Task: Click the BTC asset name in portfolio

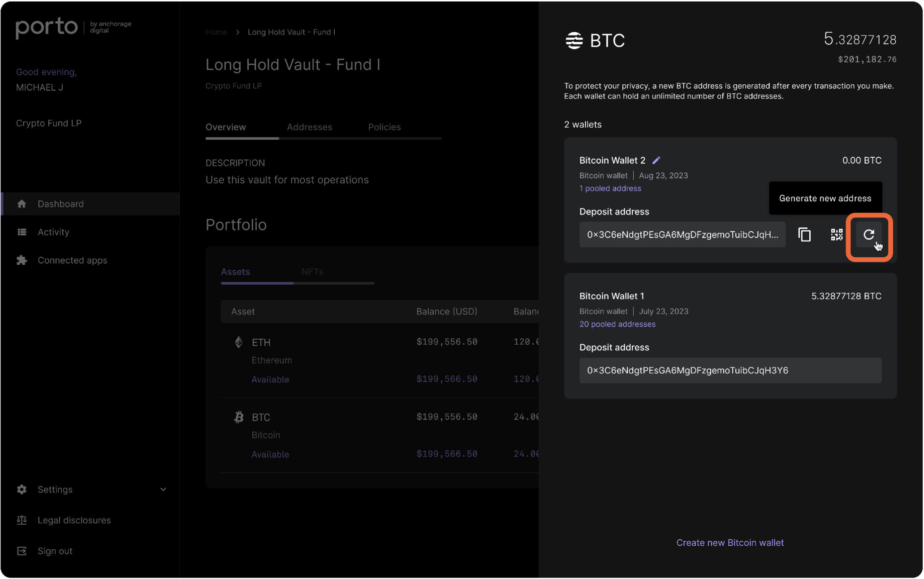Action: pos(261,418)
